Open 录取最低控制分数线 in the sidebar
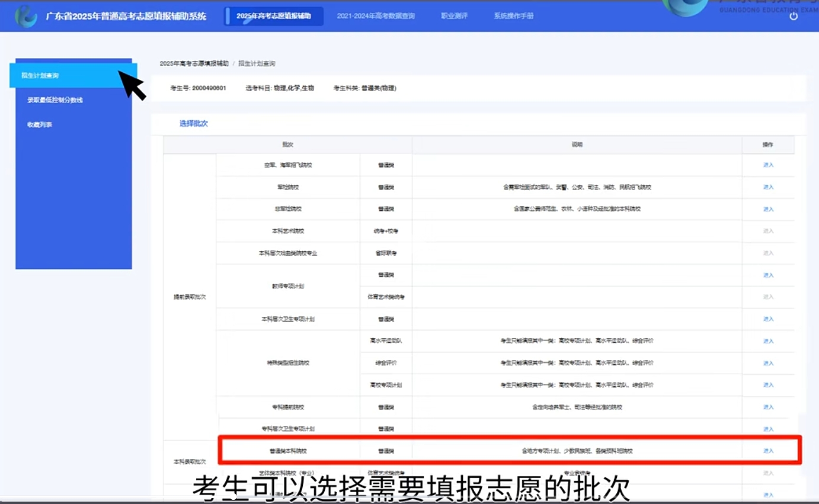Viewport: 819px width, 504px height. click(x=55, y=100)
